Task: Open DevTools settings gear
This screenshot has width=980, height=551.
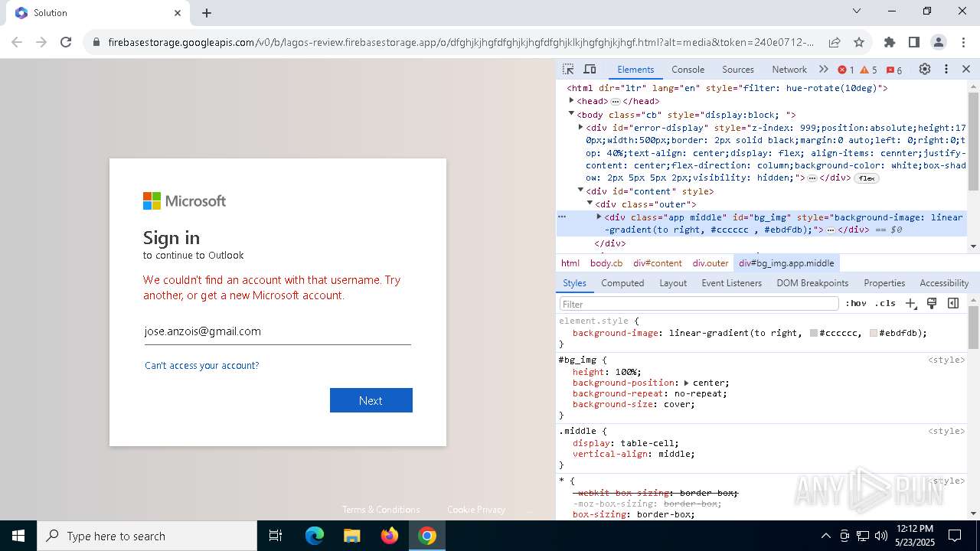Action: (x=925, y=69)
